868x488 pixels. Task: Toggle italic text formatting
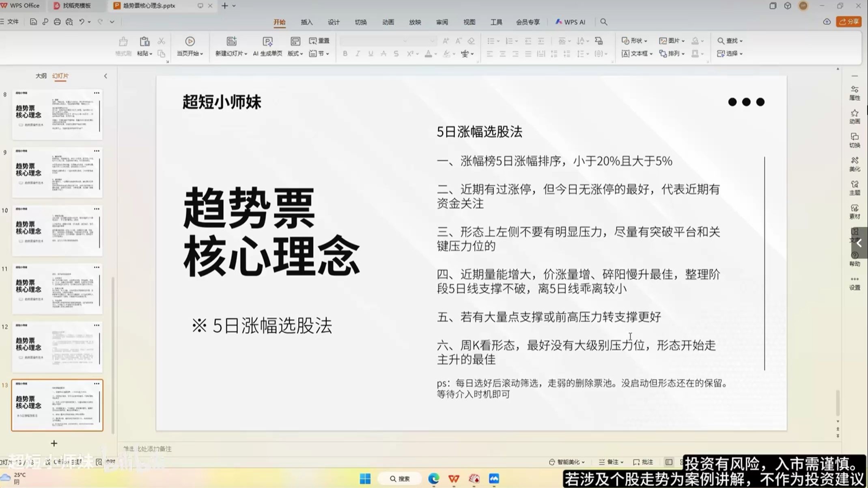point(358,54)
